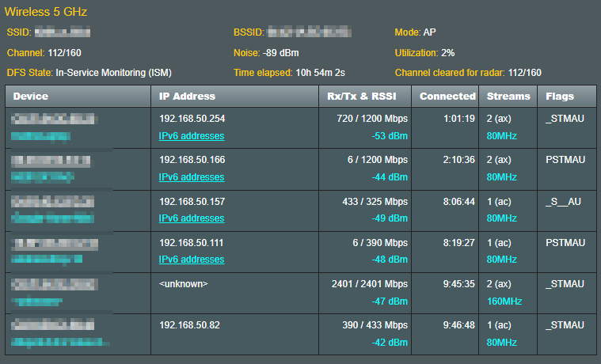The height and width of the screenshot is (364, 601).
Task: Click the IP address 192.168.50.82
Action: [189, 325]
